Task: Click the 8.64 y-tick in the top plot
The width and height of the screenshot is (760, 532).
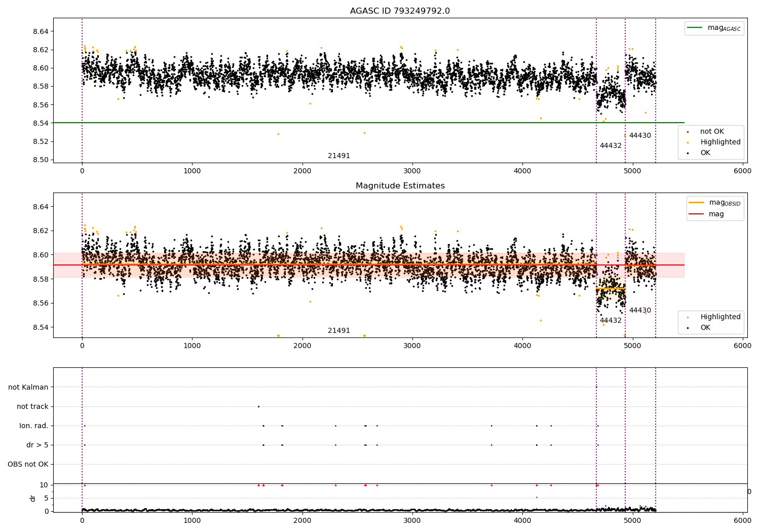Action: 41,31
